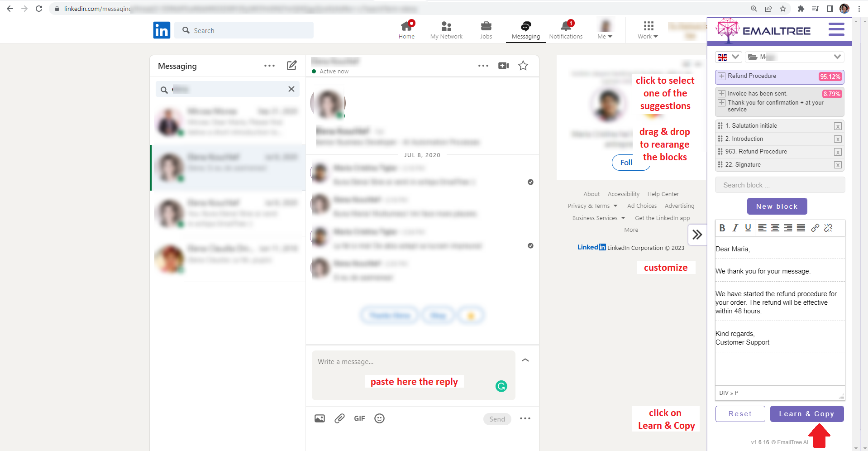
Task: Click the Reset button
Action: coord(740,414)
